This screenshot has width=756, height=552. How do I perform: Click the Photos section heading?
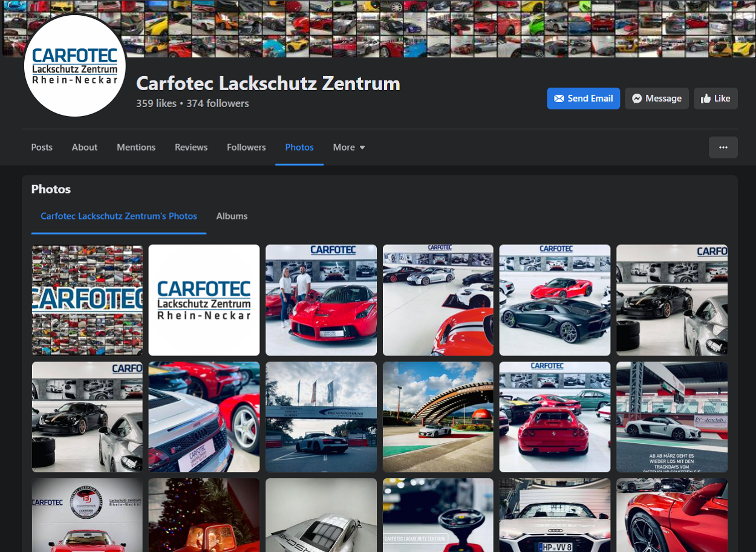point(51,189)
